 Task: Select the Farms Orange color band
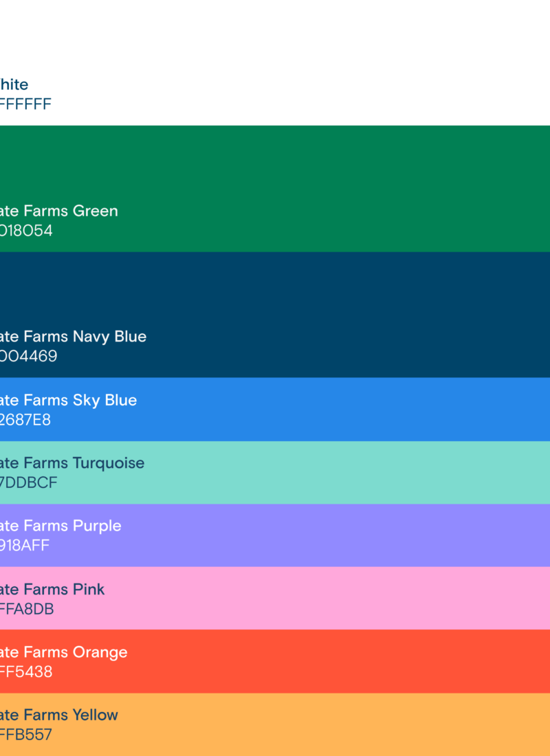[275, 661]
